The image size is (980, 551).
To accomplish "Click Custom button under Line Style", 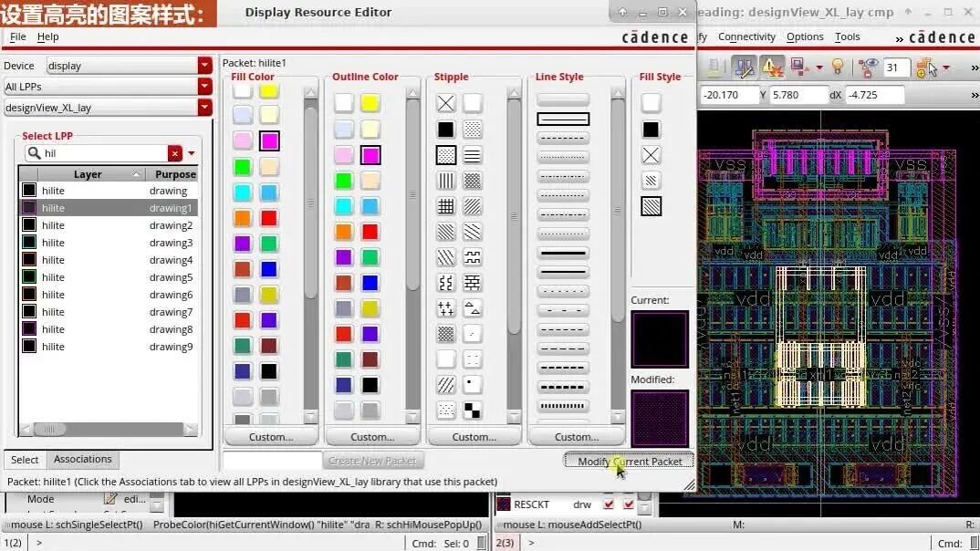I will coord(577,437).
